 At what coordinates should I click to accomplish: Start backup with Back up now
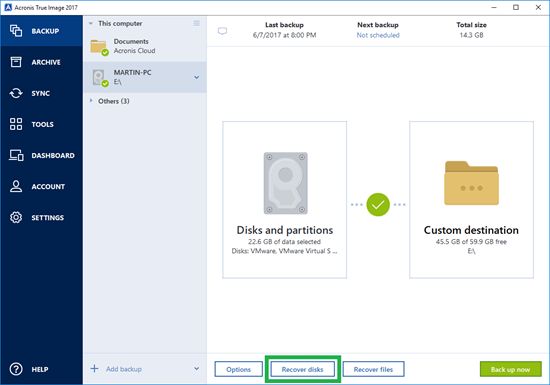(510, 369)
